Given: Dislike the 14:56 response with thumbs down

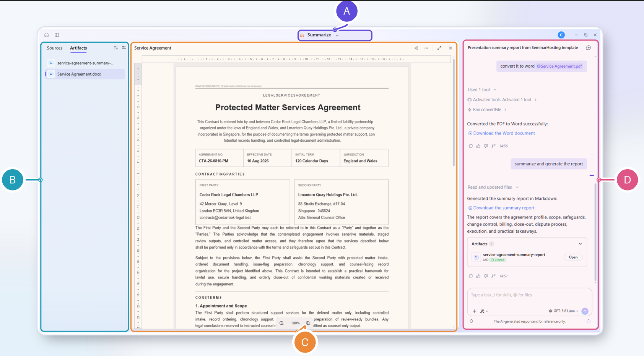Looking at the screenshot, I should (486, 146).
